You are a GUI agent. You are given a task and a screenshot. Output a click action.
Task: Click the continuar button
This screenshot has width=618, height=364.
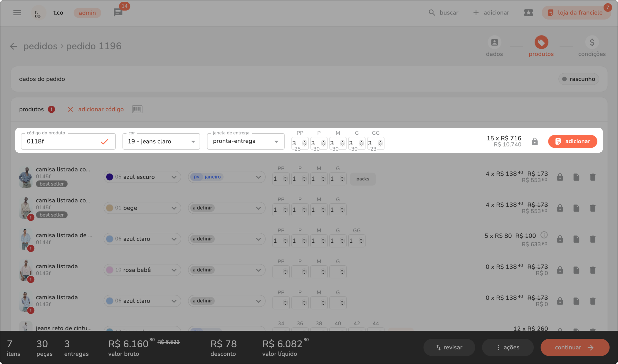click(x=575, y=348)
